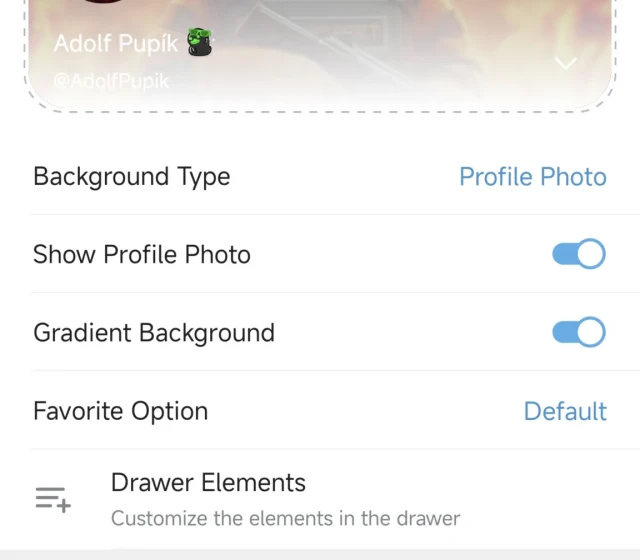Tap the Drawer Elements list-add icon
This screenshot has width=640, height=560.
pos(52,499)
